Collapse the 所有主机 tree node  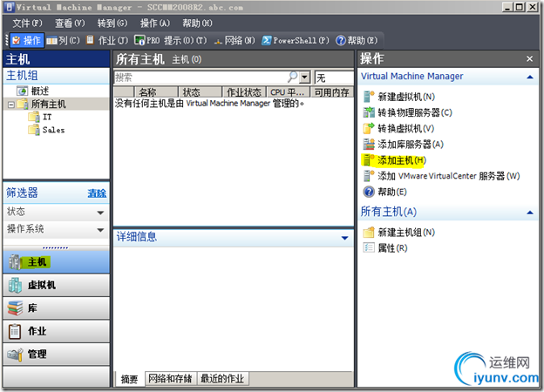point(11,105)
